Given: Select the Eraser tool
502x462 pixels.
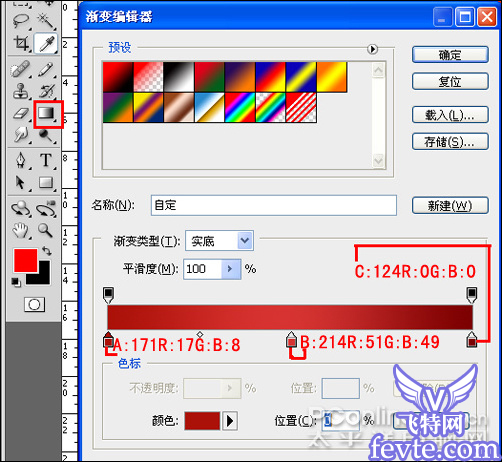Looking at the screenshot, I should click(x=21, y=113).
